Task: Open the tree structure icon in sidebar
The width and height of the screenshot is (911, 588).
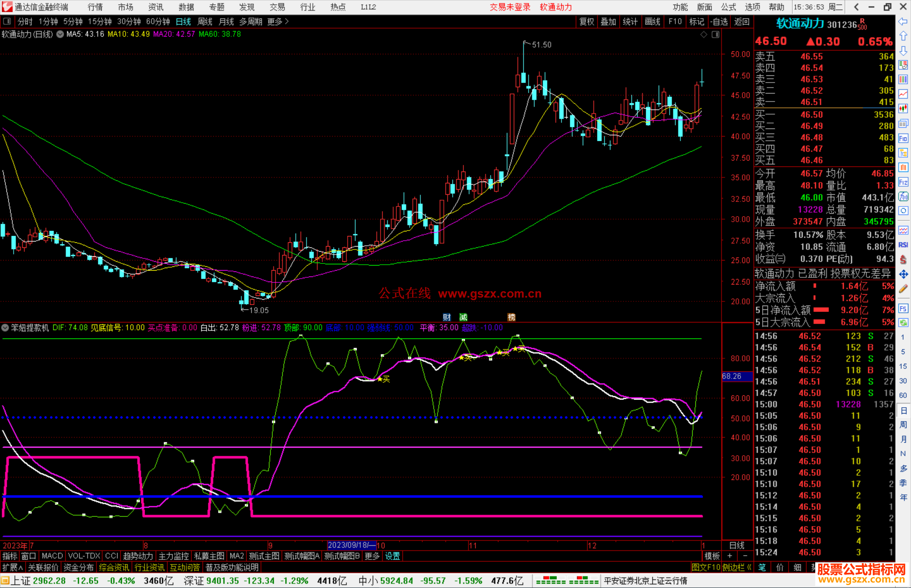Action: [x=903, y=153]
